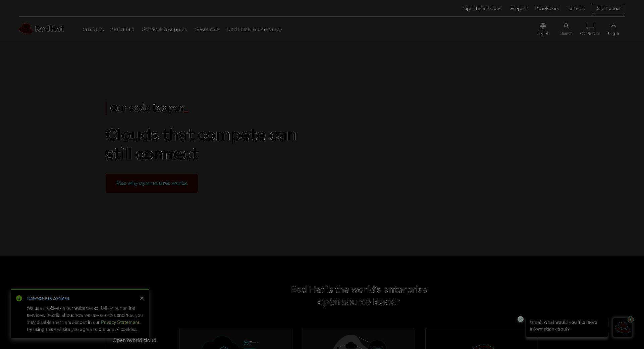Expand the Services & support menu
644x349 pixels.
[164, 30]
